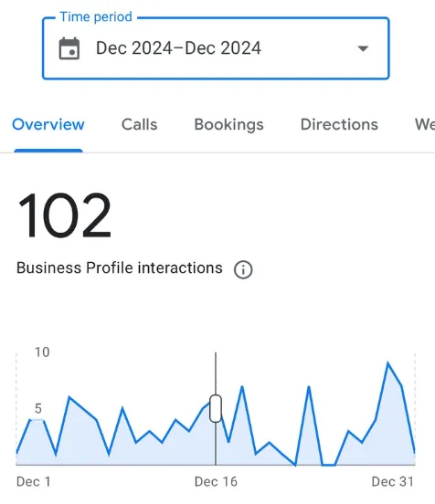This screenshot has height=504, width=435.
Task: Switch to the Bookings tab
Action: (x=228, y=125)
